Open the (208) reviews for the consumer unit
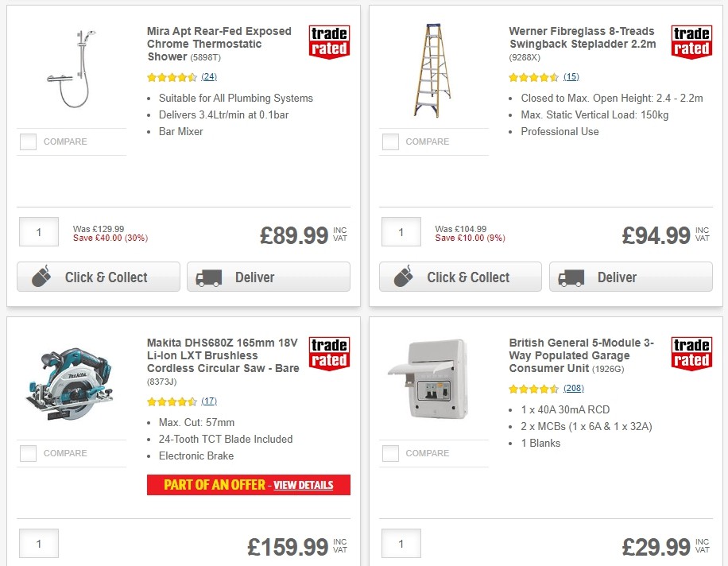728x566 pixels. (x=572, y=389)
